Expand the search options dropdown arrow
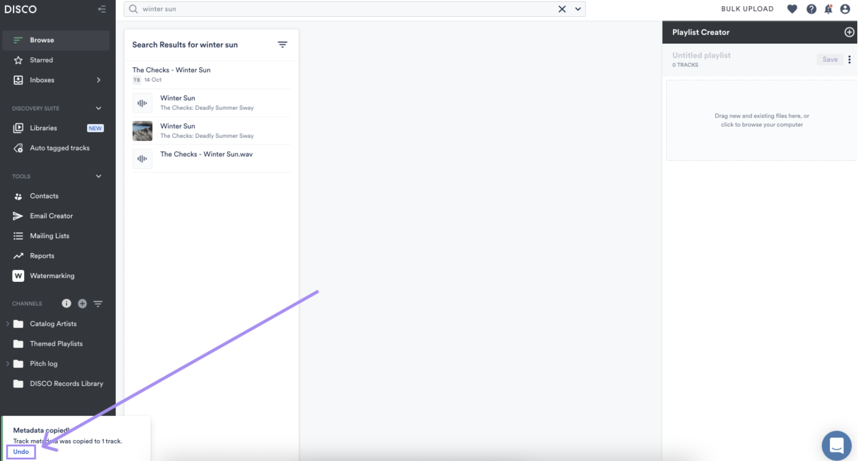Viewport: 868px width, 461px height. click(578, 9)
